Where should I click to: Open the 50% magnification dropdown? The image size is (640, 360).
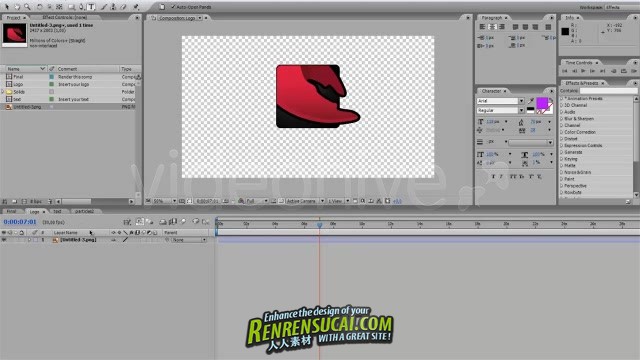[x=165, y=201]
